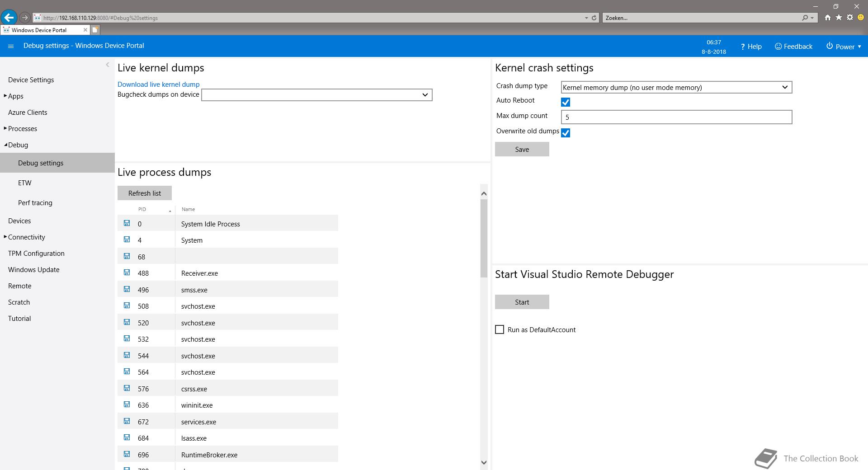Save dump of smss.exe

click(x=127, y=289)
